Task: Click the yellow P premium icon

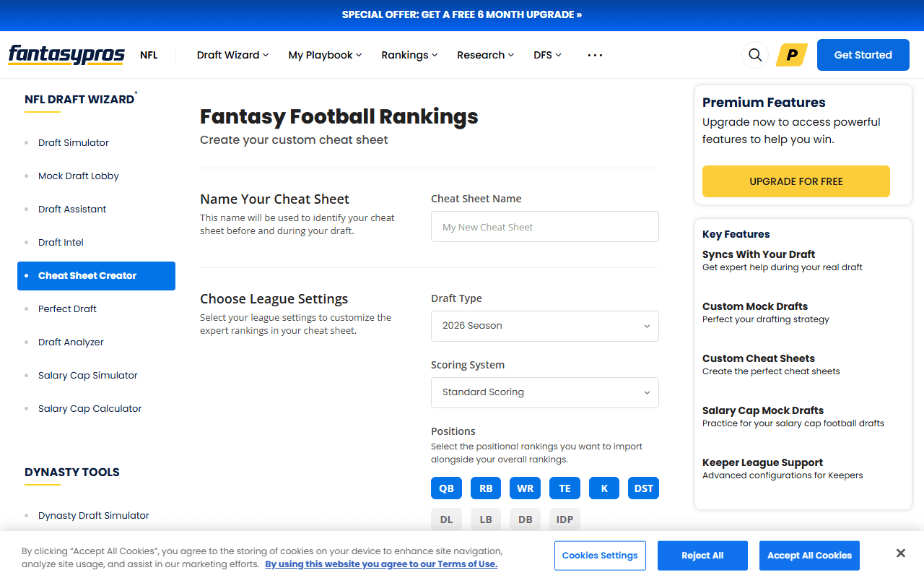Action: tap(792, 55)
